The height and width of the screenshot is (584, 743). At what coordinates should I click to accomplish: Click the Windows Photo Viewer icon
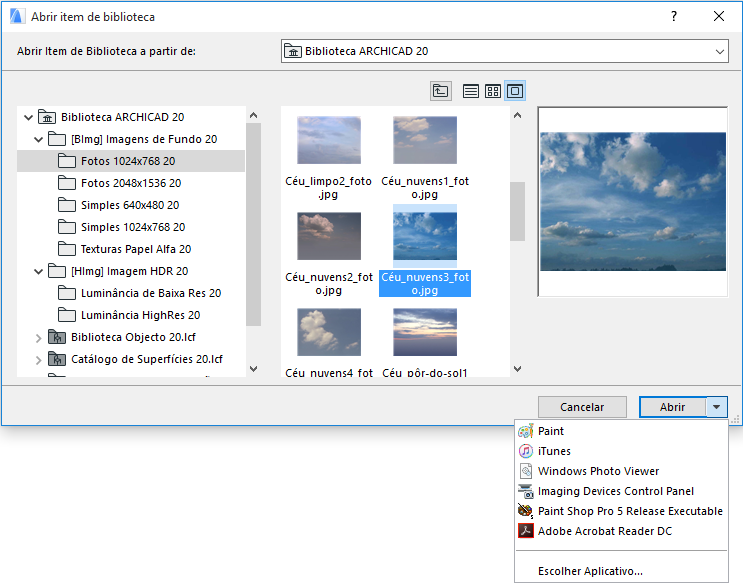(526, 471)
